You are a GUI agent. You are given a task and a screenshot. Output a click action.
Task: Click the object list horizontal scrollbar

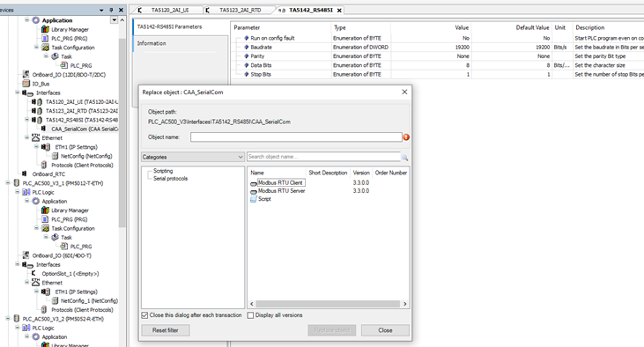(328, 304)
